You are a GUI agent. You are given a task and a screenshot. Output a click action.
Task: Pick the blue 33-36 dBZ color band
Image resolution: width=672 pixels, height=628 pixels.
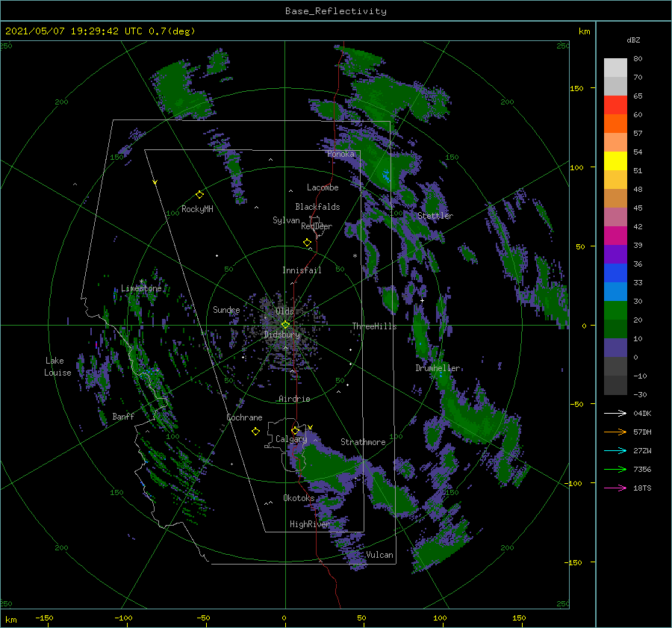[x=615, y=273]
